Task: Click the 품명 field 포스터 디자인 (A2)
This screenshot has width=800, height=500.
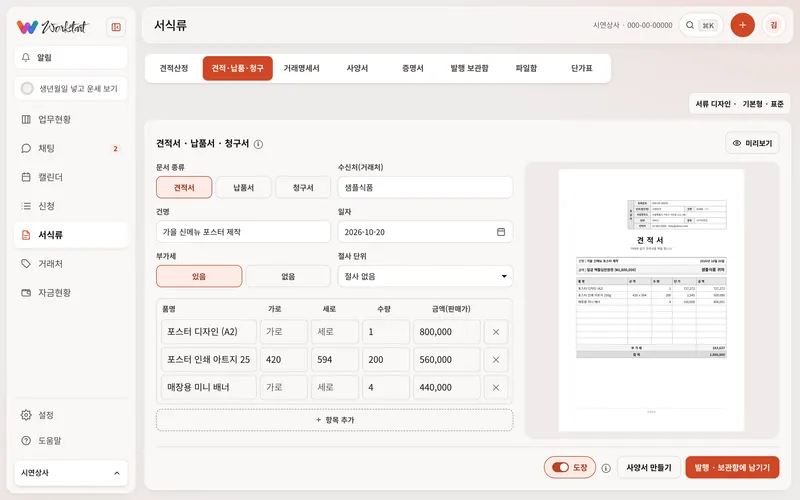Action: [x=209, y=332]
